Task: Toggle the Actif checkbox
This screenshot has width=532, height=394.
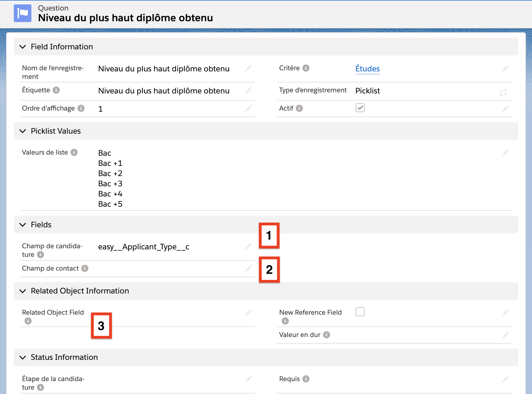Action: tap(360, 108)
